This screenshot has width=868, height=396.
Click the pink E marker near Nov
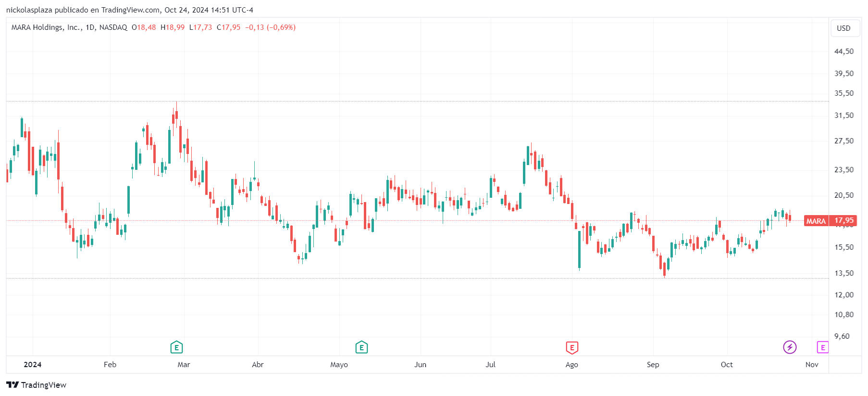[823, 347]
